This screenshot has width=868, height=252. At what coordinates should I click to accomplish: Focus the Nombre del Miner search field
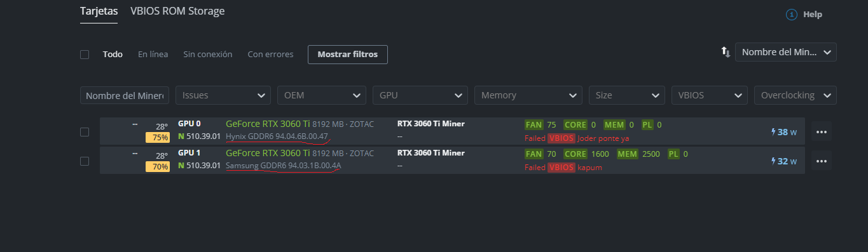(x=125, y=95)
